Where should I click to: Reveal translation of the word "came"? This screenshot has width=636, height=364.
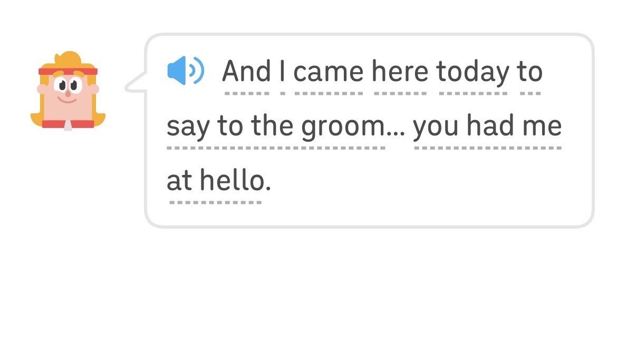(x=328, y=72)
